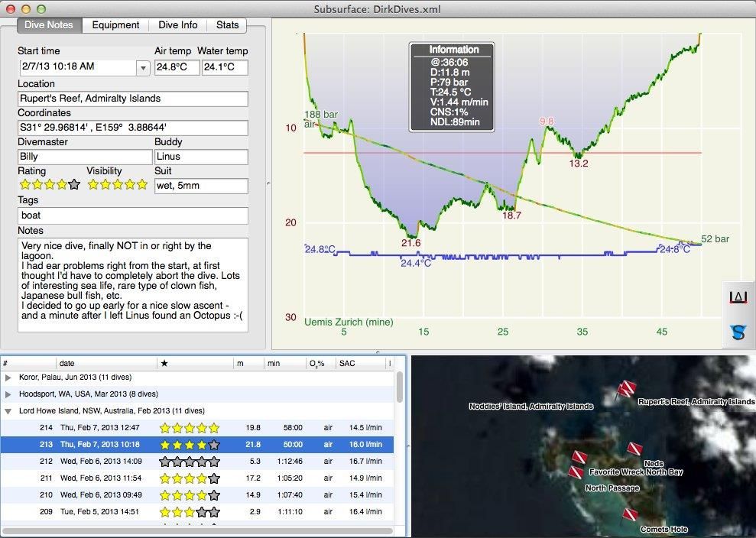Viewport: 756px width, 538px height.
Task: Open the Start time dropdown
Action: coord(141,67)
